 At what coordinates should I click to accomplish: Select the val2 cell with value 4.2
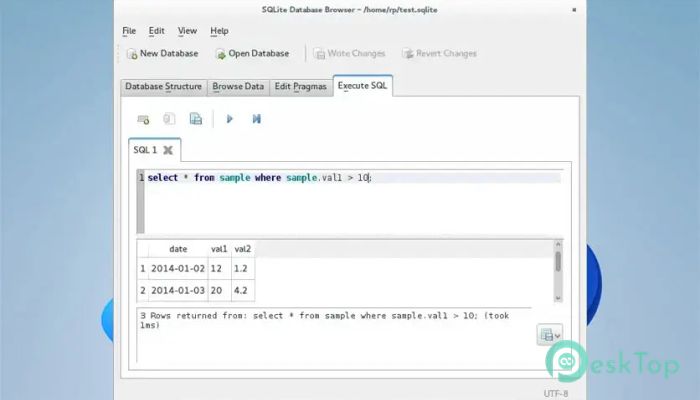tap(243, 291)
